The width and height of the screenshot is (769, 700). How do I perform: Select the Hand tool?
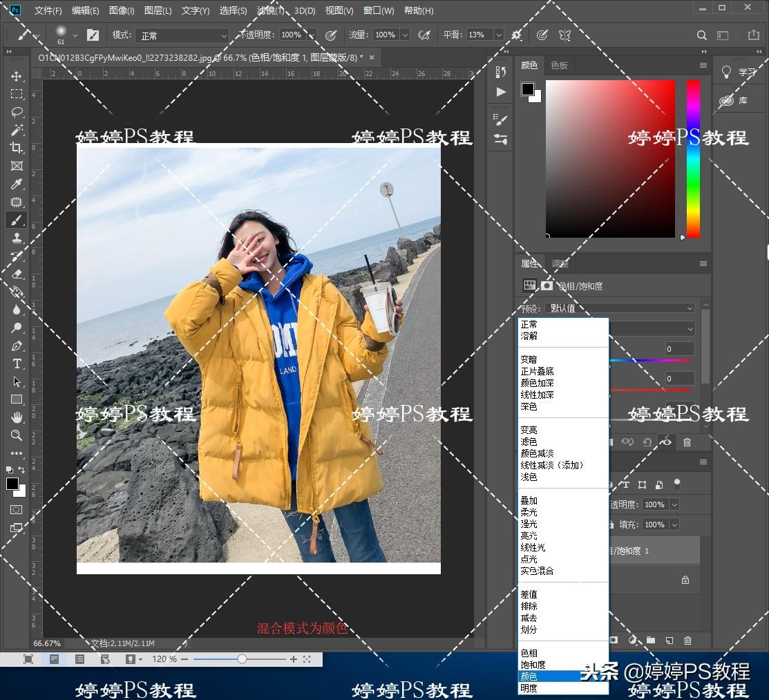point(16,417)
